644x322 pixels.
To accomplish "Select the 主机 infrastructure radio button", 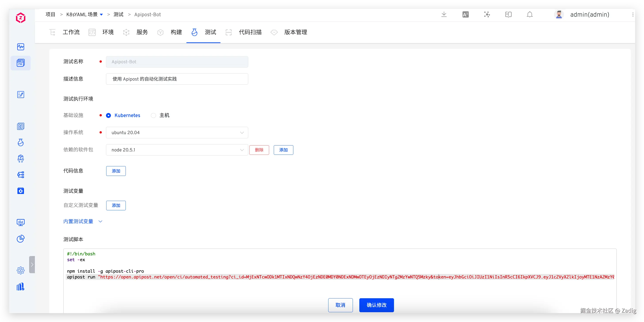I will click(154, 115).
